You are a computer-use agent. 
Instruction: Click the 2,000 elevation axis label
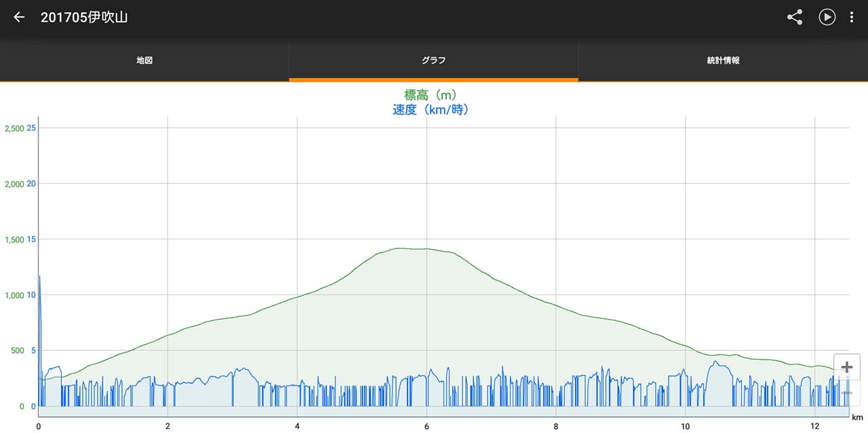[14, 184]
